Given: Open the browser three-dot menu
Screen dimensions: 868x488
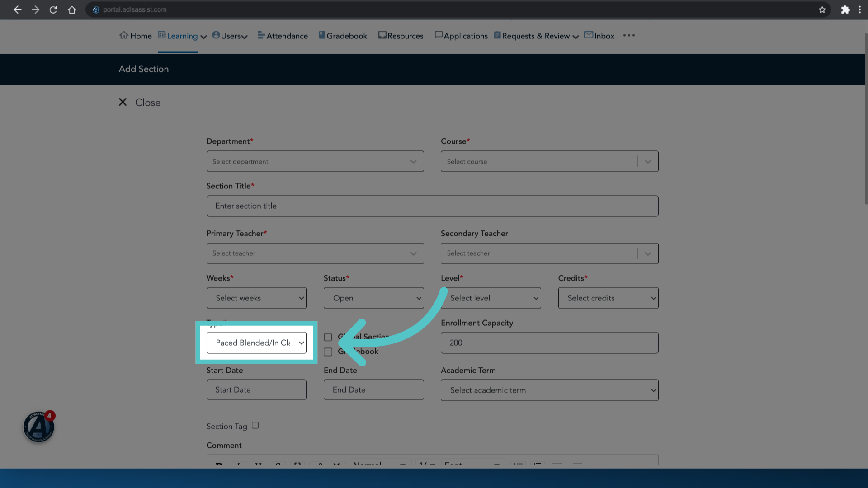Looking at the screenshot, I should coord(859,9).
